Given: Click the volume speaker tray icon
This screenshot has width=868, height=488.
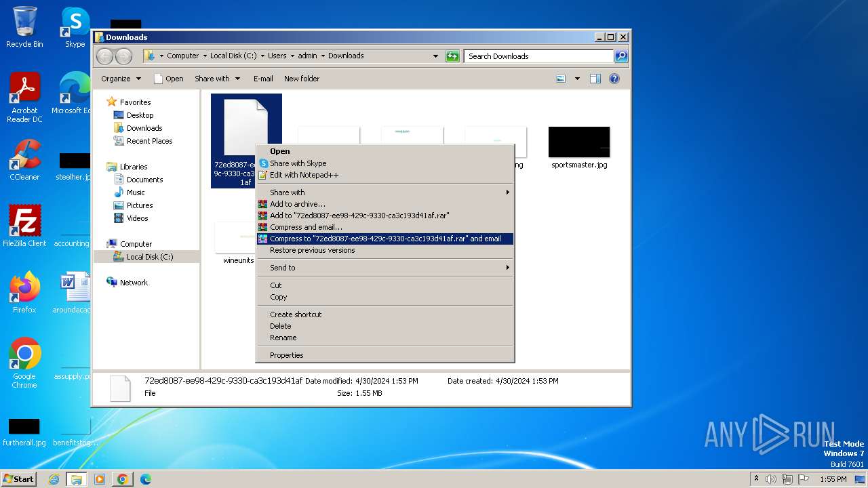Looking at the screenshot, I should click(771, 479).
